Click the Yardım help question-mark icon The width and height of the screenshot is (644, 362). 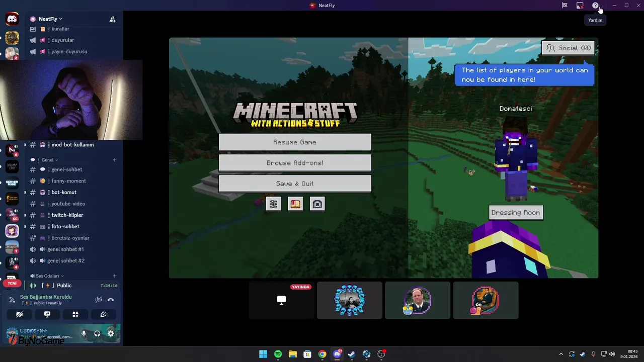[595, 6]
